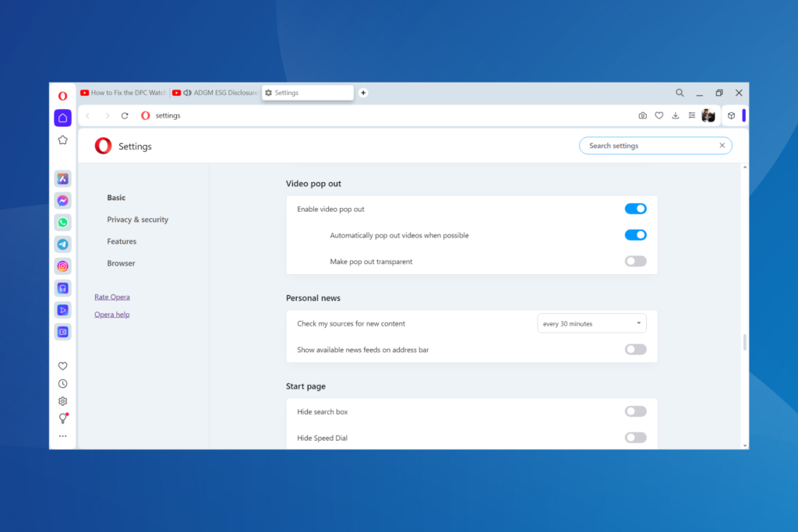Open Messenger in the sidebar
The image size is (798, 532).
[62, 200]
